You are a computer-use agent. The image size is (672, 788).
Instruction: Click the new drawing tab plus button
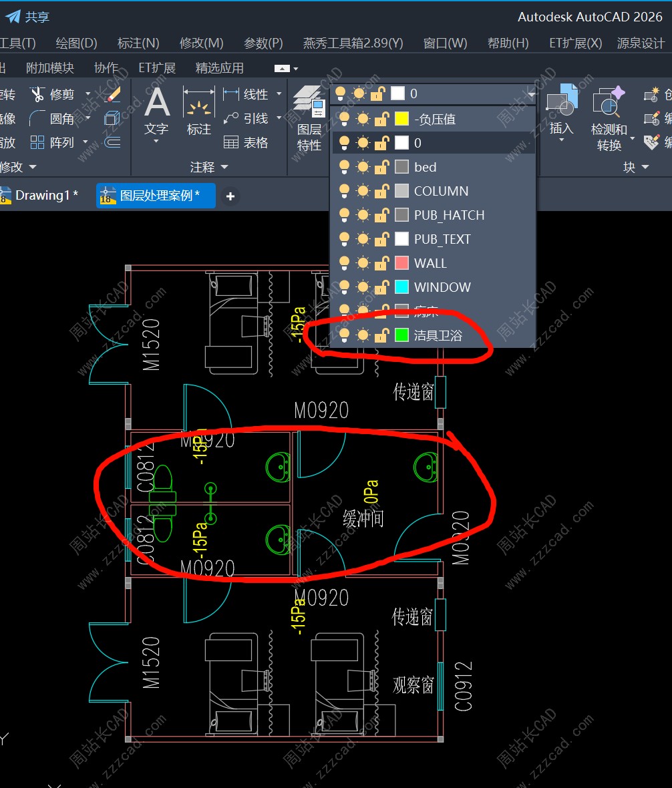point(230,196)
